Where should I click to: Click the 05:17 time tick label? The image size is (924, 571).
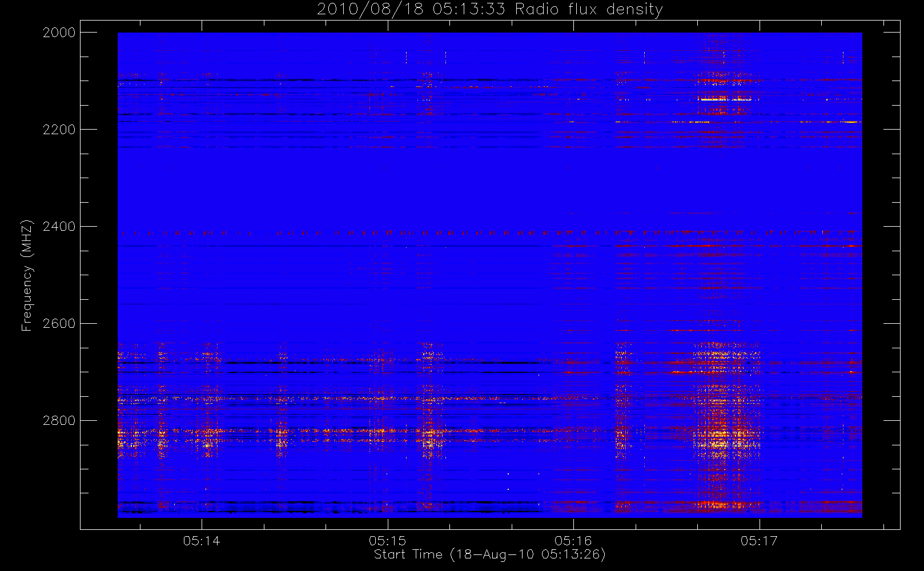coord(759,541)
